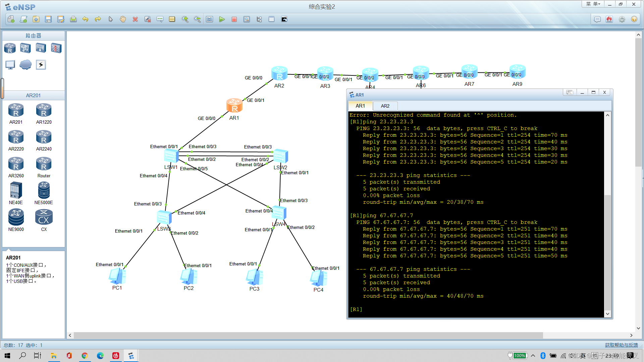This screenshot has width=644, height=362.
Task: Switch to AR1 terminal tab
Action: (360, 106)
